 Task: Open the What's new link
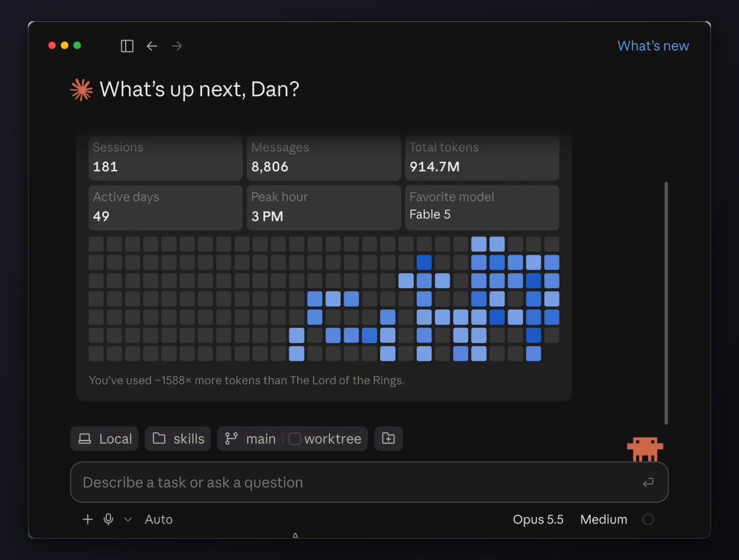[653, 46]
